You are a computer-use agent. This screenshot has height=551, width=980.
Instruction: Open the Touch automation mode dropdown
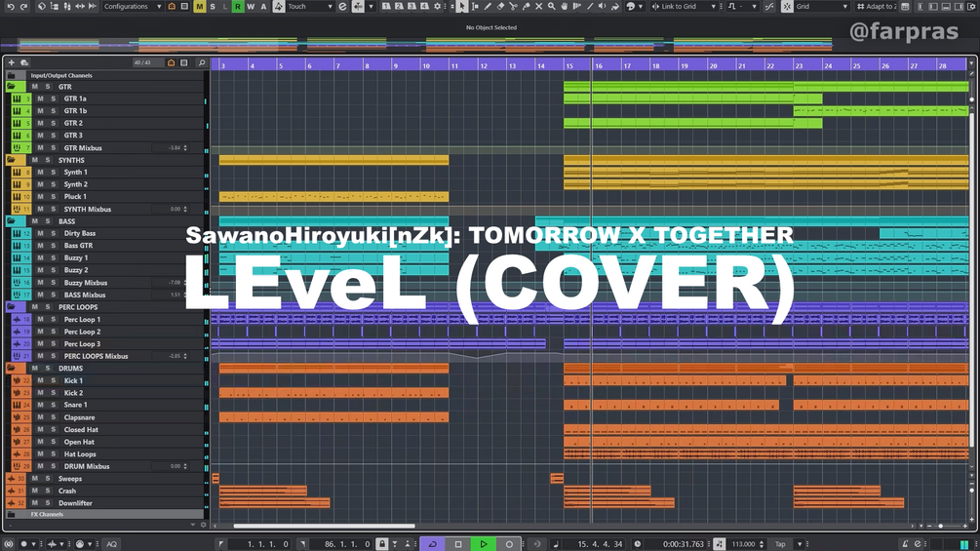[x=310, y=6]
